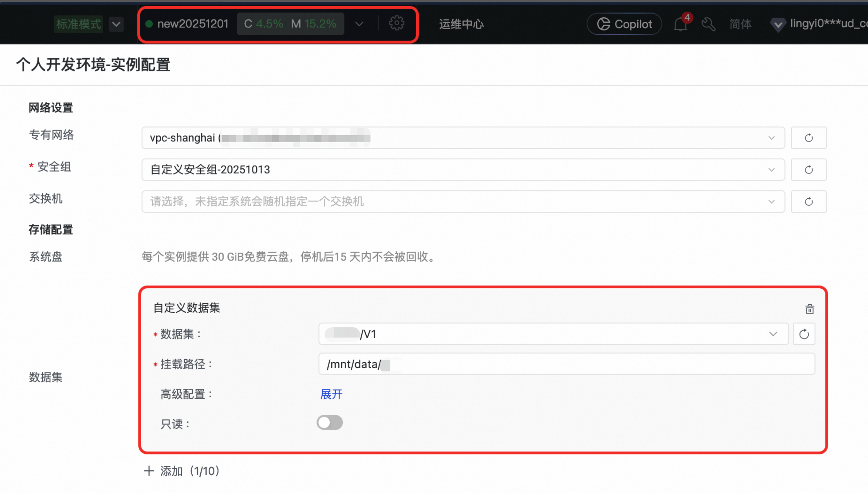Open the standard mode dropdown arrow
This screenshot has width=868, height=493.
(x=116, y=25)
